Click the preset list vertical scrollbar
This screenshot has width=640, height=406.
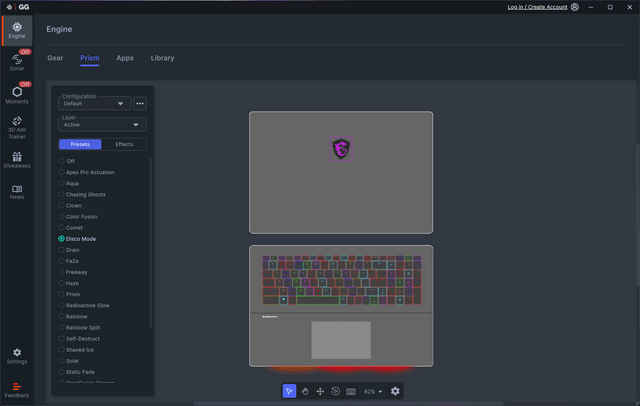click(150, 243)
